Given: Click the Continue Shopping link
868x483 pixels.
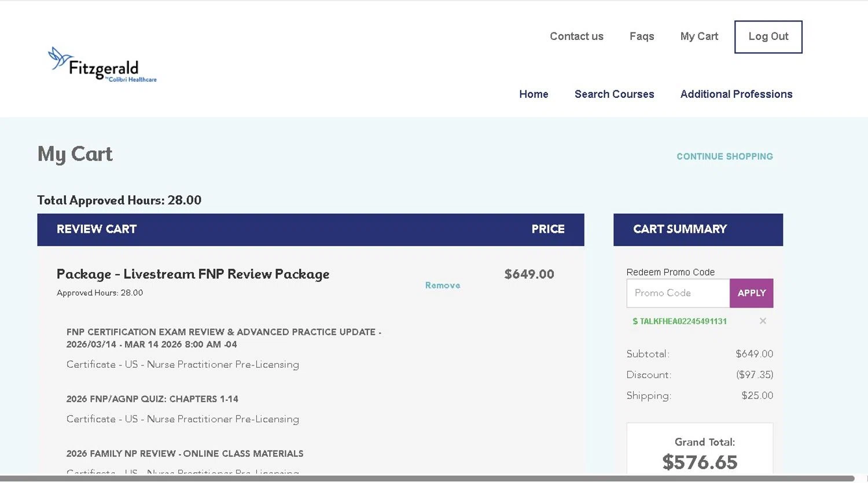Looking at the screenshot, I should (x=724, y=156).
